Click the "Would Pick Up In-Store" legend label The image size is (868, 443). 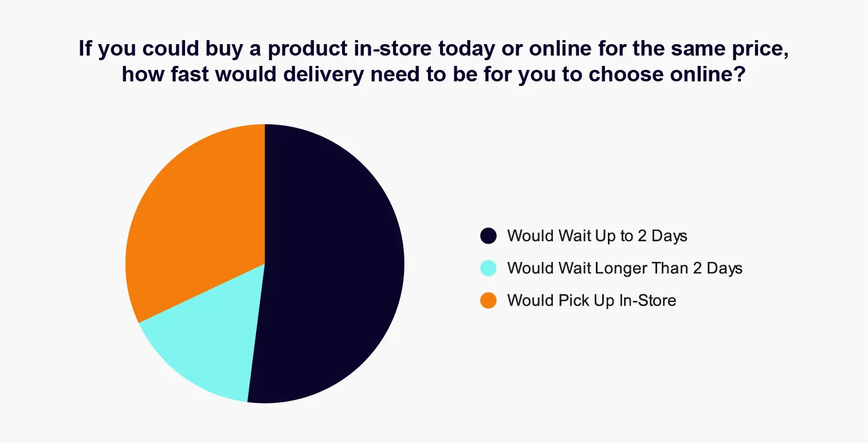point(591,300)
